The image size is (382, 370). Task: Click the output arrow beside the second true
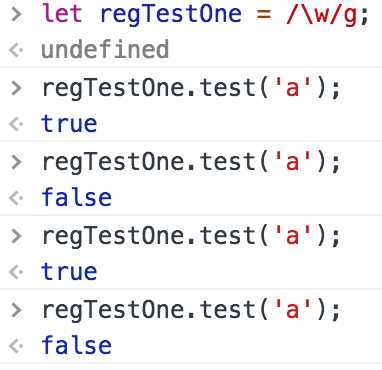16,272
